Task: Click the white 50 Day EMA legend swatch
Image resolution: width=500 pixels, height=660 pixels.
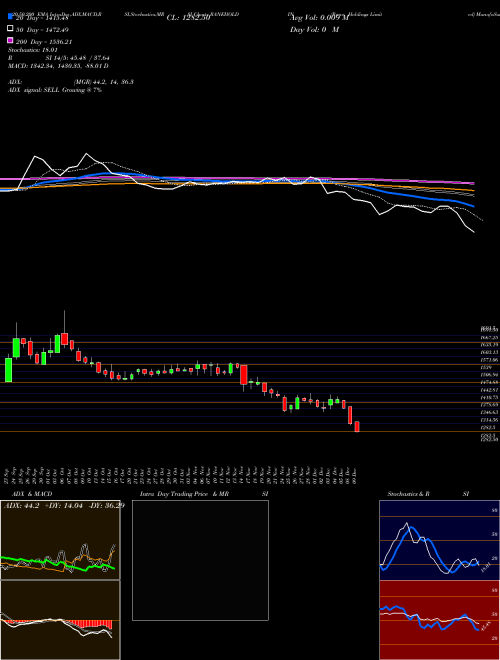Action: (11, 29)
